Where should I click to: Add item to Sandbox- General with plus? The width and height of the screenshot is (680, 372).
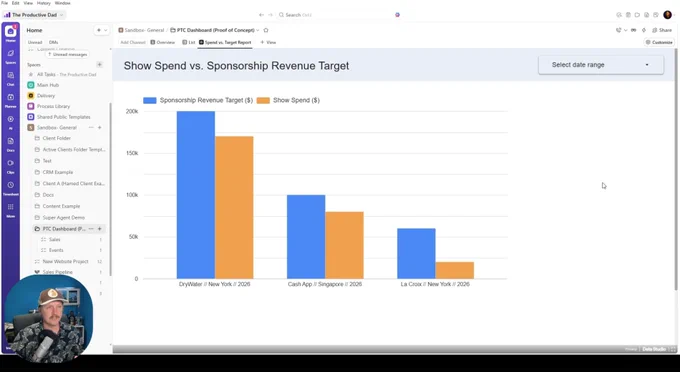click(x=100, y=127)
